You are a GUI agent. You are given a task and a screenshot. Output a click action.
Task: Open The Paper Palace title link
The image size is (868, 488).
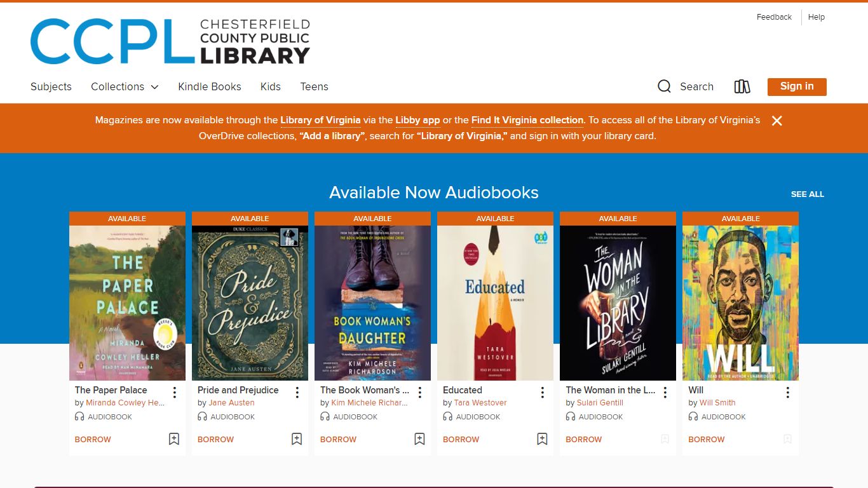pos(111,390)
